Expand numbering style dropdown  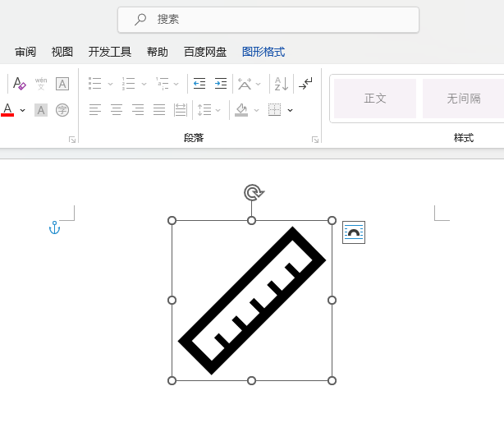(144, 84)
